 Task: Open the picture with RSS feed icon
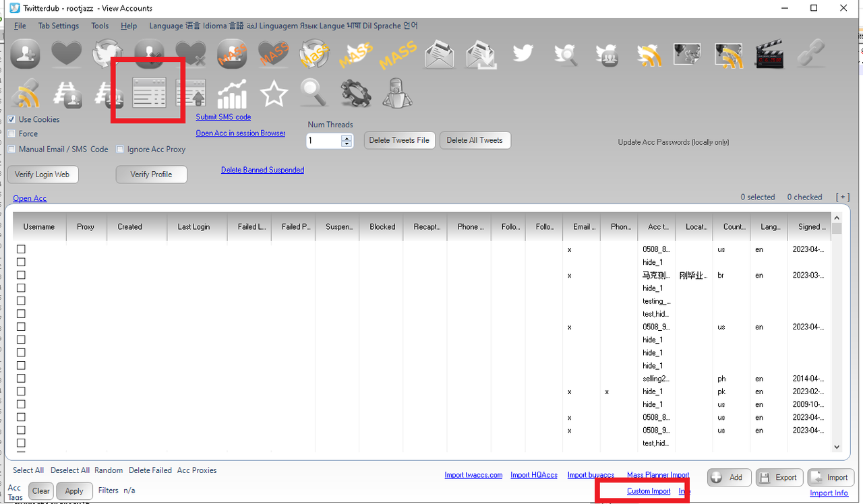point(729,55)
